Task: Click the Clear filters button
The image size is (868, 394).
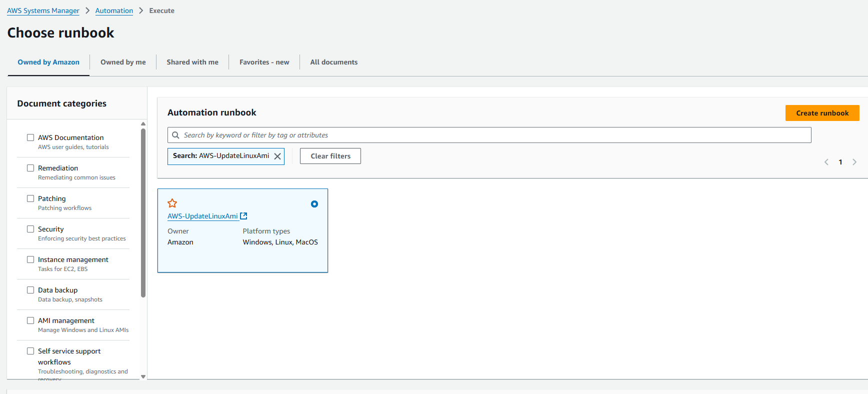Action: coord(330,156)
